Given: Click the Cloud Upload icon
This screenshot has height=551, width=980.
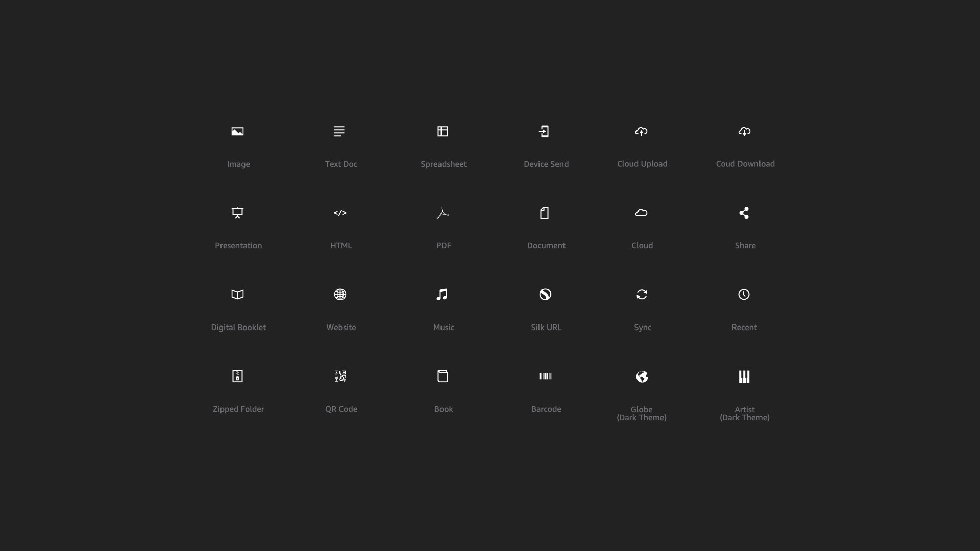Looking at the screenshot, I should click(x=642, y=131).
